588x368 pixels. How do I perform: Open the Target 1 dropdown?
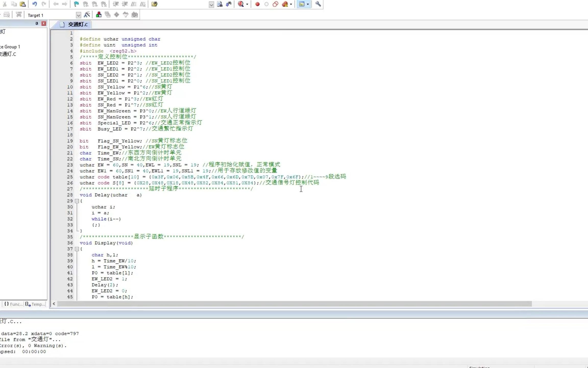(78, 15)
